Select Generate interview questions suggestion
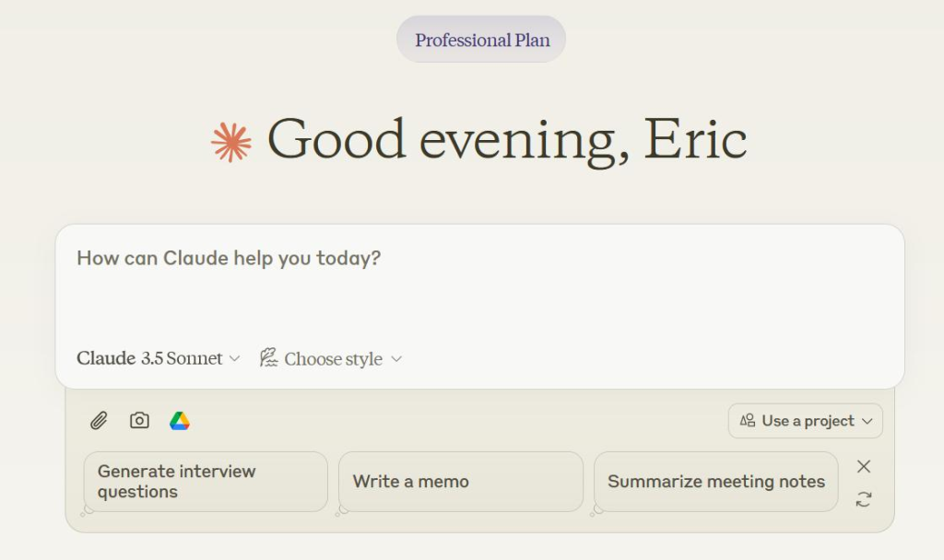Screen dimensions: 944x560 [x=206, y=482]
